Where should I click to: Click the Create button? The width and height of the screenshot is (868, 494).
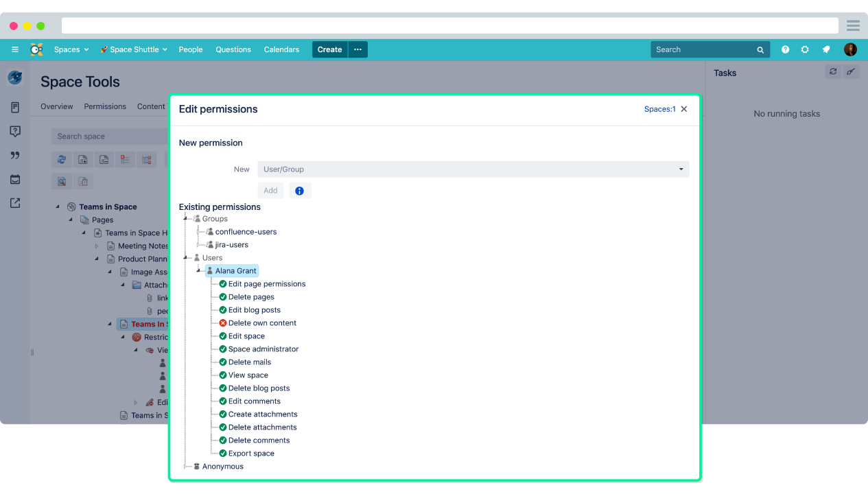point(329,49)
